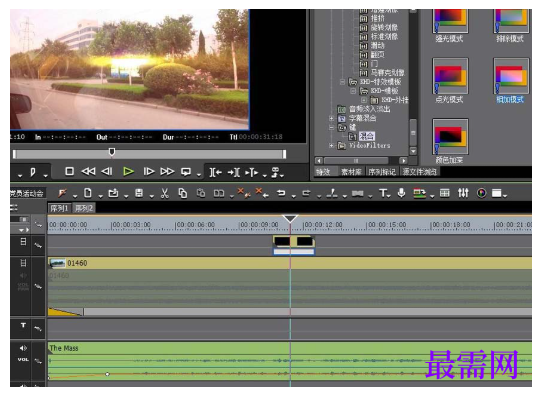Start playback with the green Play button
The width and height of the screenshot is (537, 396).
[x=128, y=171]
